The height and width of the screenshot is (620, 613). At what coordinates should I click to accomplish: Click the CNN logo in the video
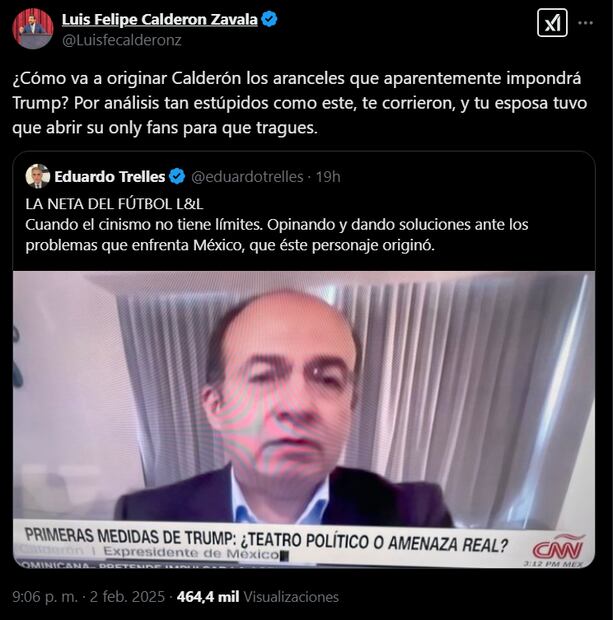pos(558,548)
